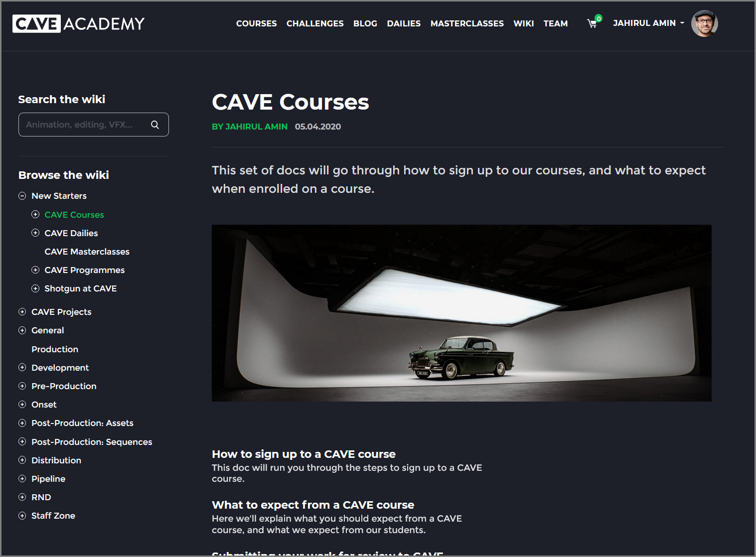Expand the CAVE Dailies tree node

click(x=35, y=233)
